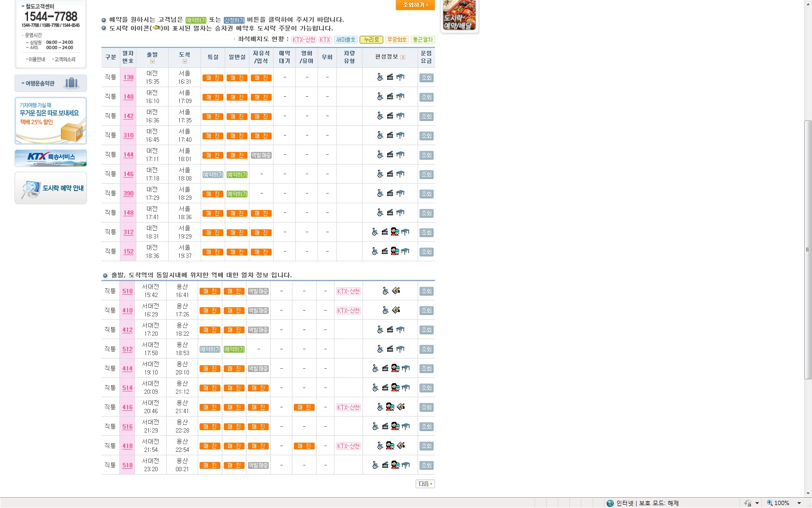Sort by the 도착 column dropdown arrow
Screen dimensions: 812x508
tap(185, 61)
